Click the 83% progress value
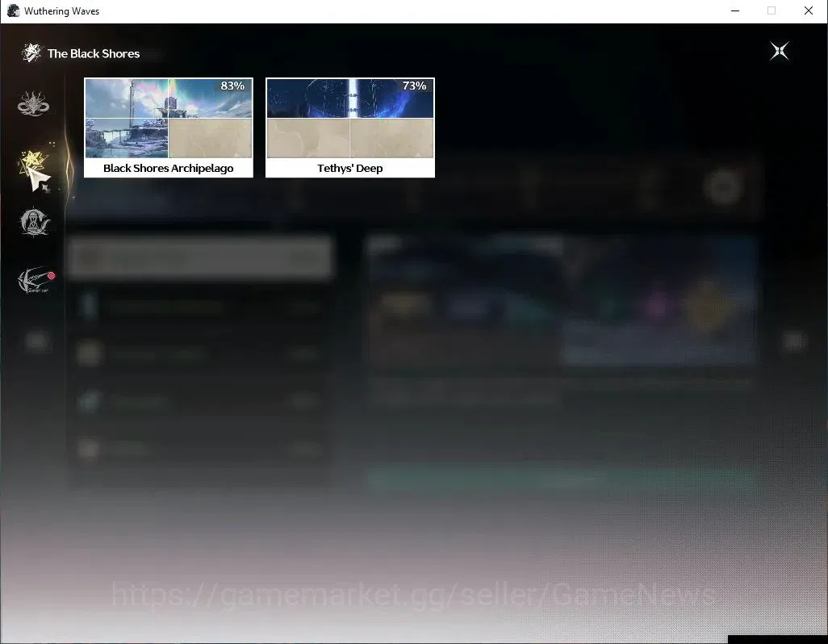 point(232,86)
